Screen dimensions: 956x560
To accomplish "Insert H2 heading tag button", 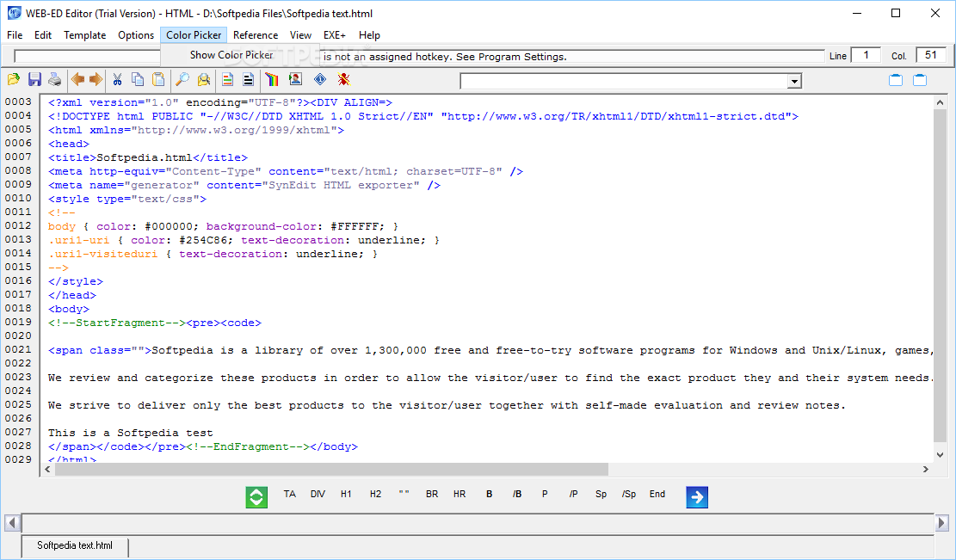I will pyautogui.click(x=375, y=494).
